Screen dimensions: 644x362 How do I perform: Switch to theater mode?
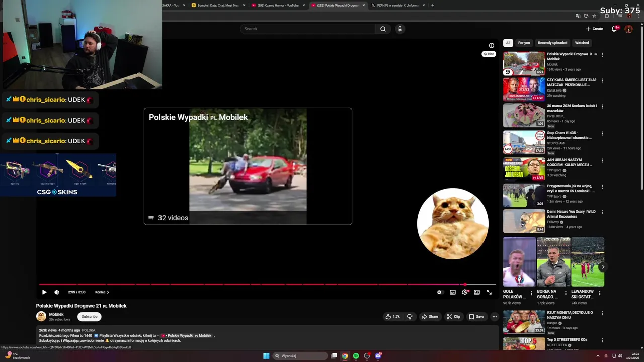(x=477, y=292)
